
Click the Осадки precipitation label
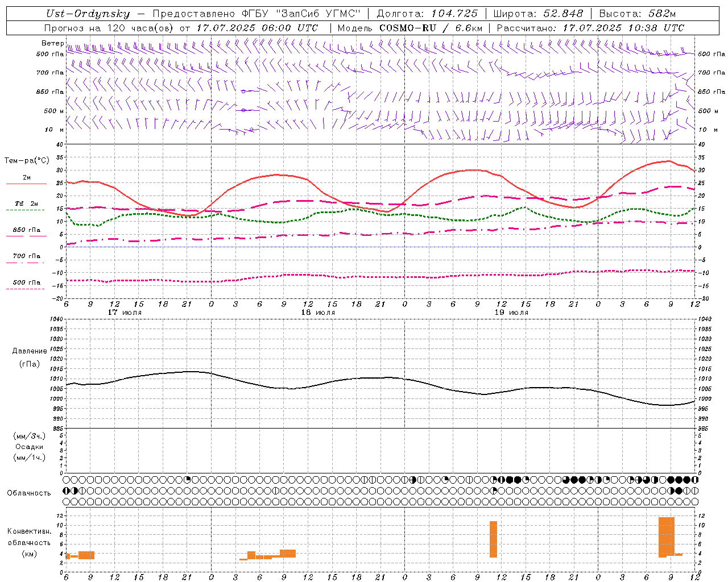click(30, 447)
